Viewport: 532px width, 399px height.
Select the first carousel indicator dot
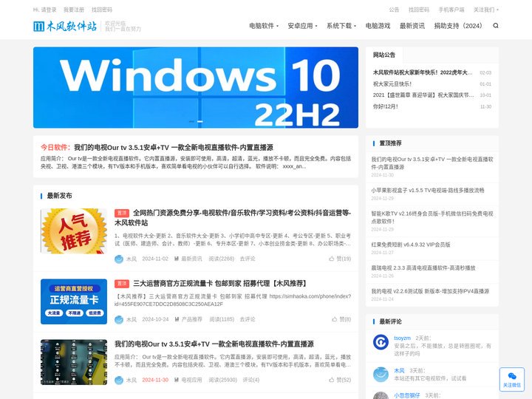click(191, 121)
